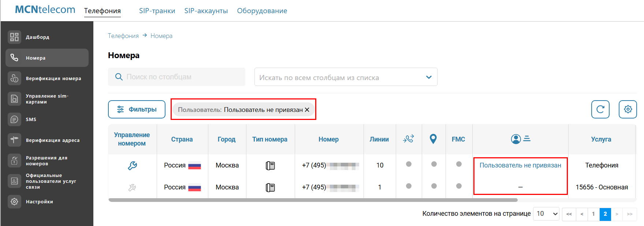Sort by Тип номера column header
This screenshot has height=226, width=644.
coord(270,139)
